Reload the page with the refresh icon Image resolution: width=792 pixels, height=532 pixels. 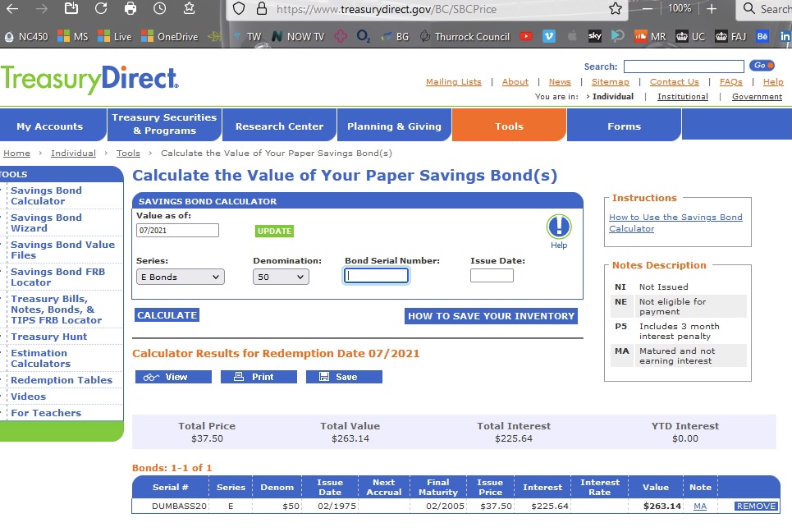[x=101, y=8]
